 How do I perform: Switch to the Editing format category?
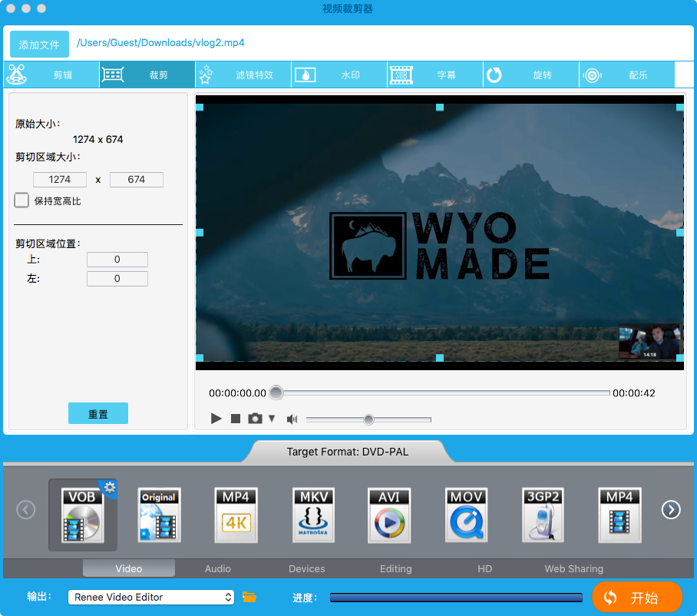395,568
